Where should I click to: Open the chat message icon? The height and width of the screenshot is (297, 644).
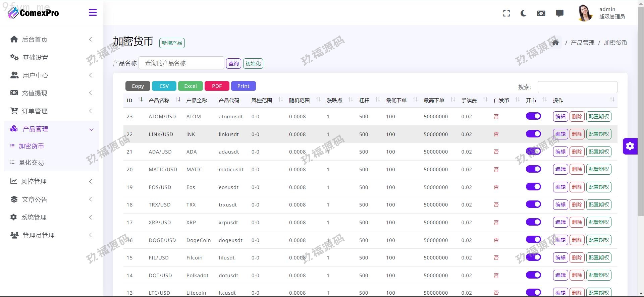click(559, 13)
